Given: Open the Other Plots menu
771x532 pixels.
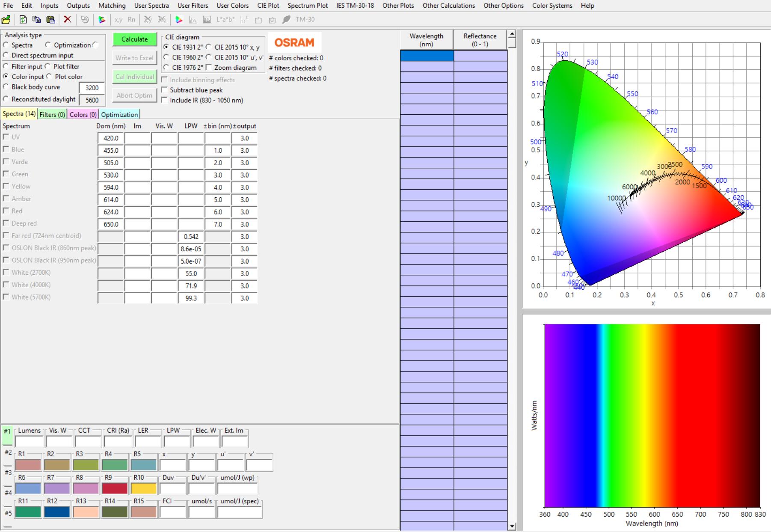Looking at the screenshot, I should (x=398, y=6).
